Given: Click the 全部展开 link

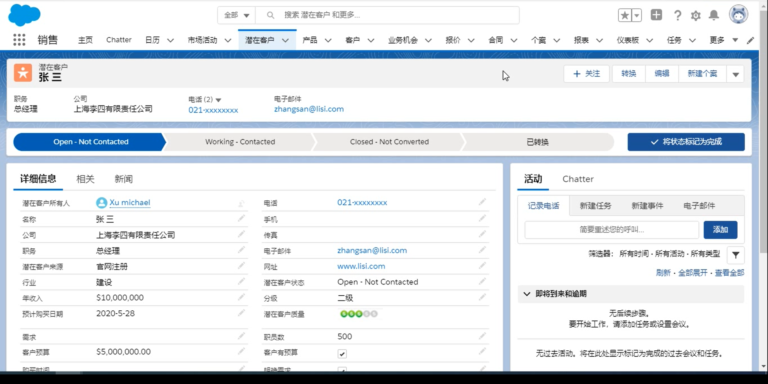Looking at the screenshot, I should tap(693, 273).
